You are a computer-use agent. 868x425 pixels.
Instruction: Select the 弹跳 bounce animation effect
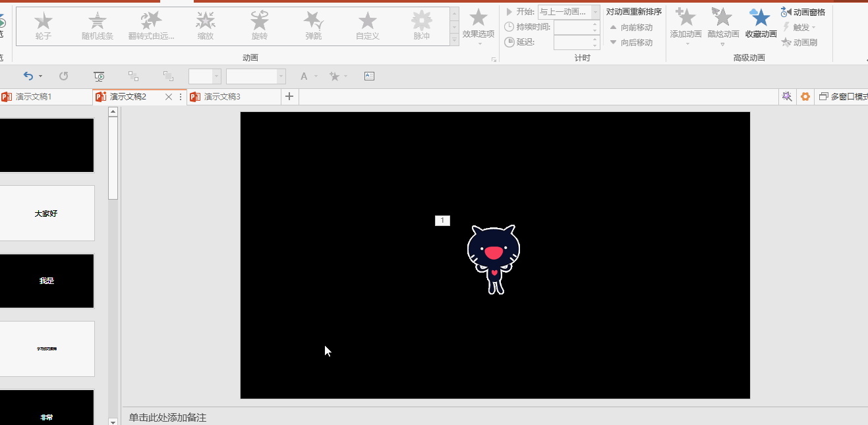click(x=314, y=26)
